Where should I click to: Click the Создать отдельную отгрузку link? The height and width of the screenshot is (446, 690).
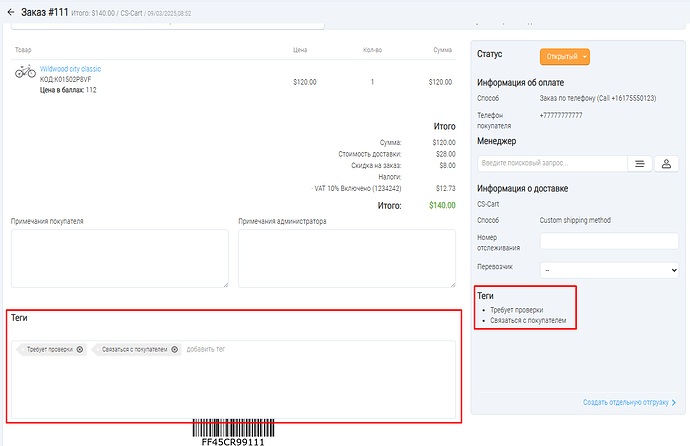coord(625,403)
